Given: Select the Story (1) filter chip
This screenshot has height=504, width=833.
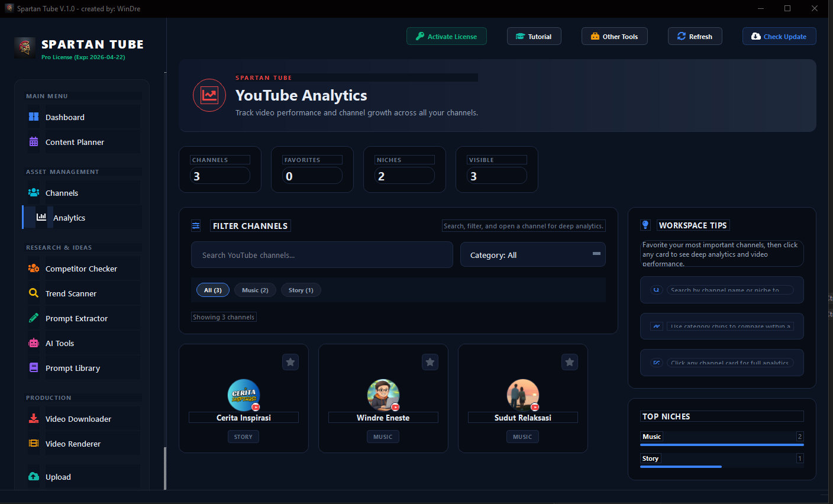Looking at the screenshot, I should pos(301,290).
